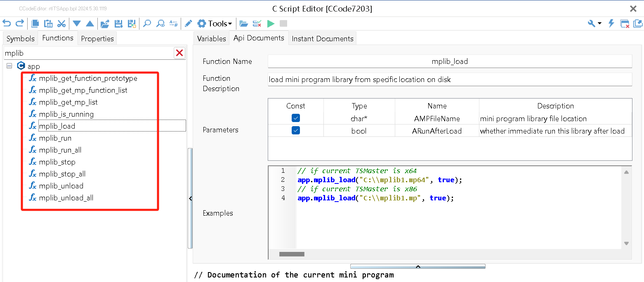Click the lightning bolt icon
This screenshot has width=644, height=282.
pyautogui.click(x=611, y=23)
